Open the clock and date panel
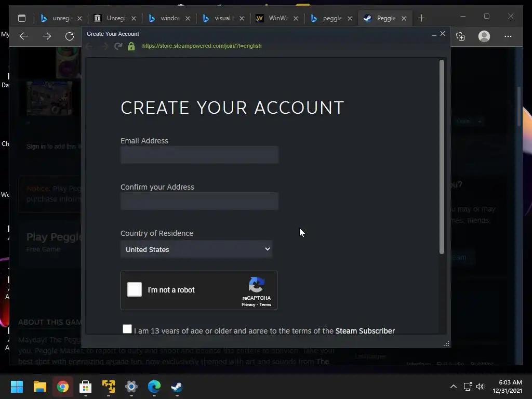 [x=507, y=387]
